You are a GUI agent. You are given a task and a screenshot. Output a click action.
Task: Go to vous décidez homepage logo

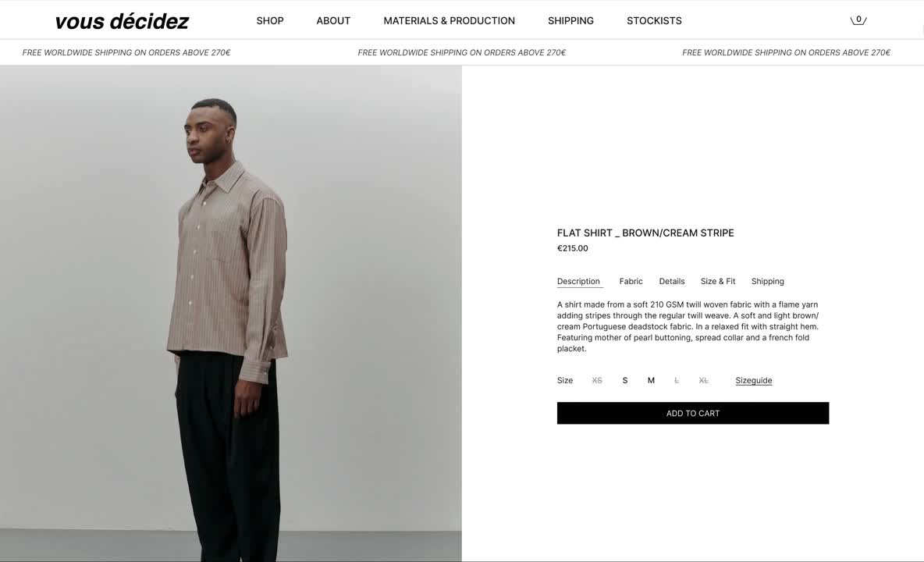point(122,21)
